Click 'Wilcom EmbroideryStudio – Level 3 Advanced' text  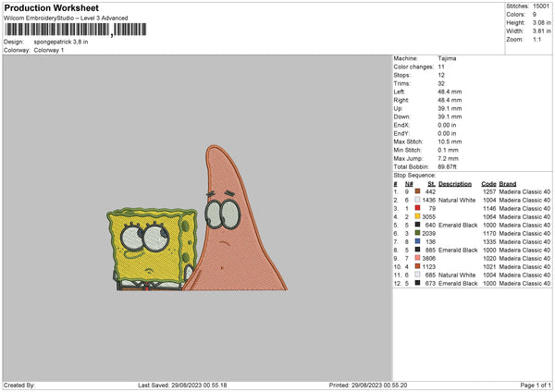point(66,18)
